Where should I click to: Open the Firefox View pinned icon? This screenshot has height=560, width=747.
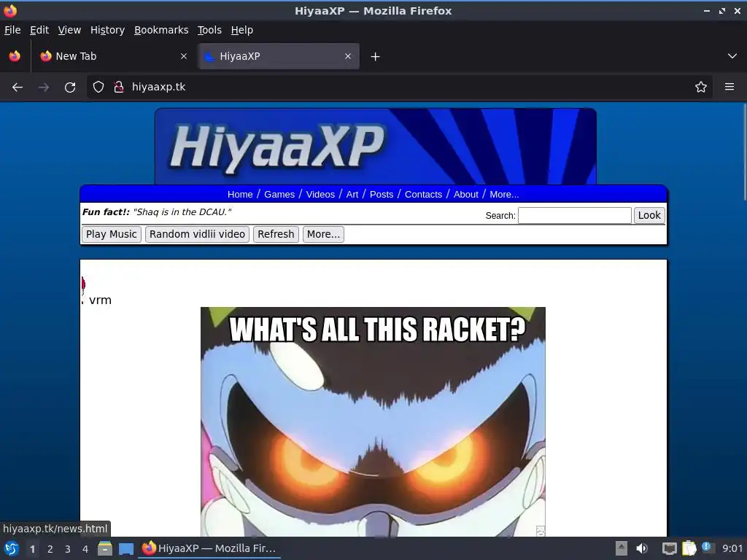click(15, 56)
